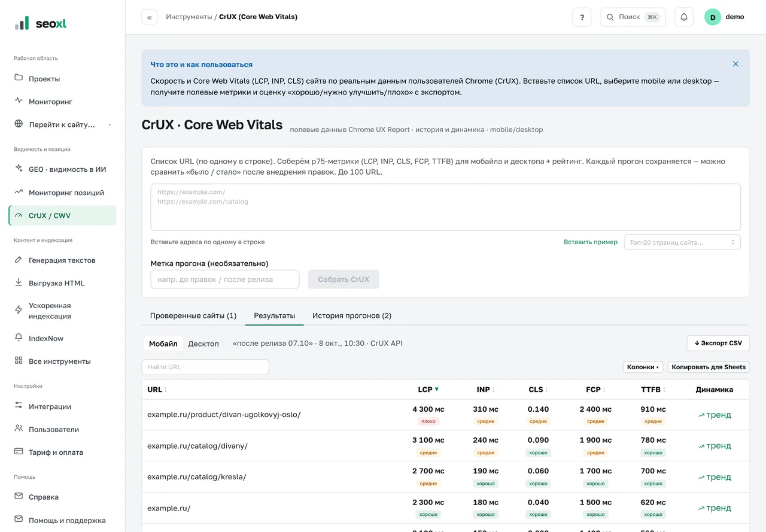The height and width of the screenshot is (532, 766).
Task: Click the seoxl logo
Action: [x=41, y=23]
